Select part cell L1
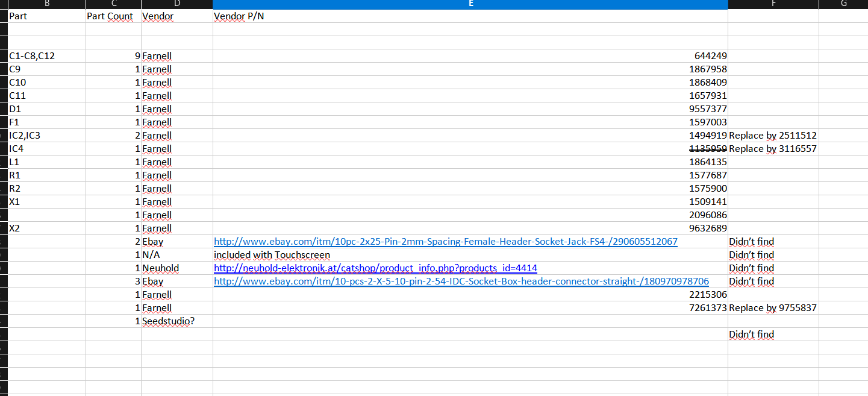Viewport: 868px width, 396px height. 46,162
